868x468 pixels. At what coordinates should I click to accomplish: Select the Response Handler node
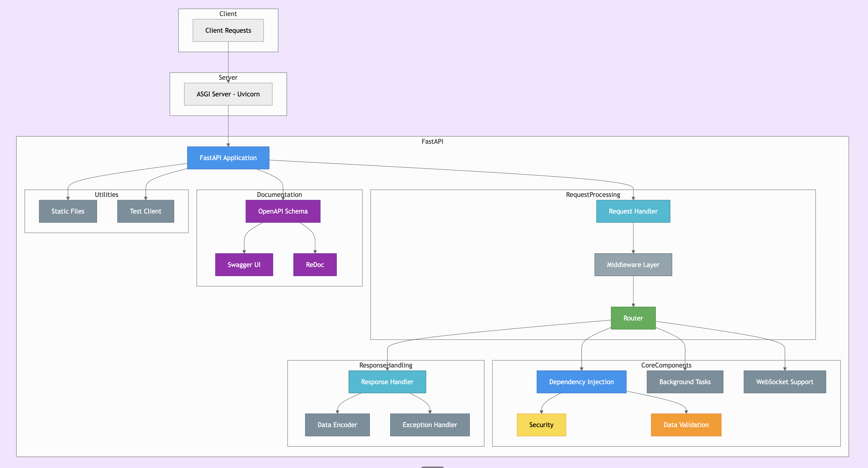[387, 382]
